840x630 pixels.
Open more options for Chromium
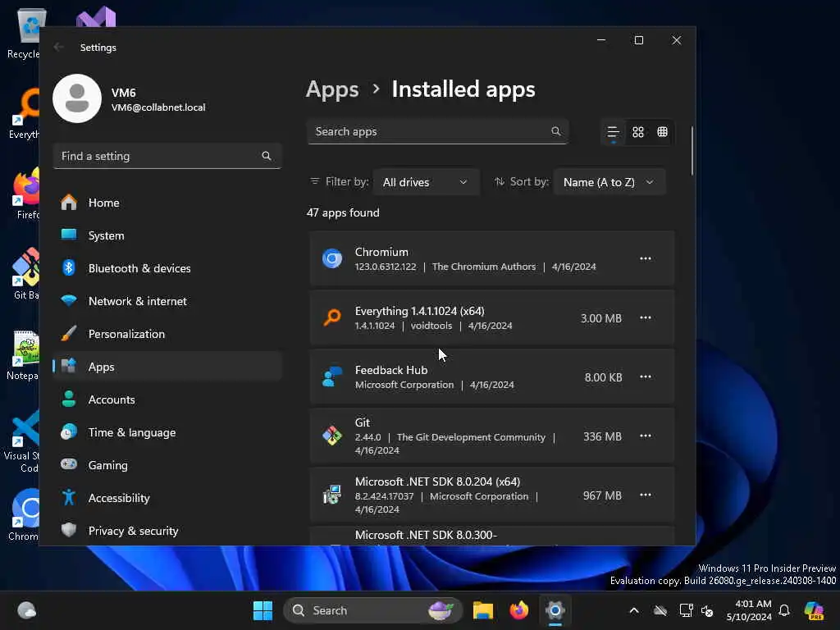646,258
